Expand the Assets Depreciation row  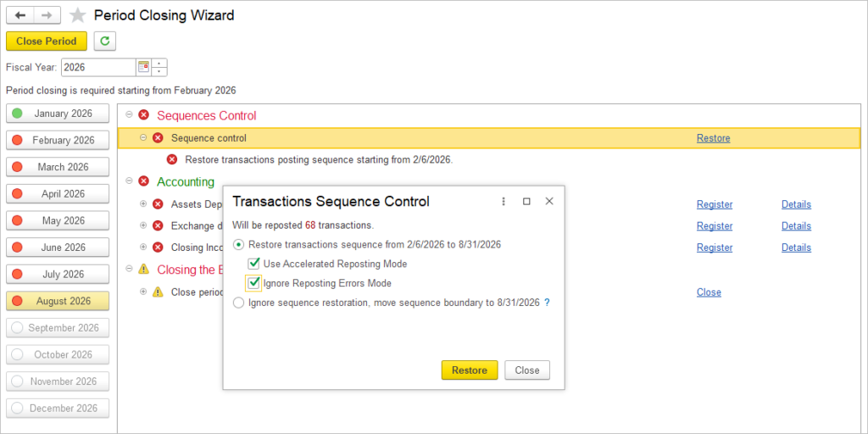click(x=143, y=204)
